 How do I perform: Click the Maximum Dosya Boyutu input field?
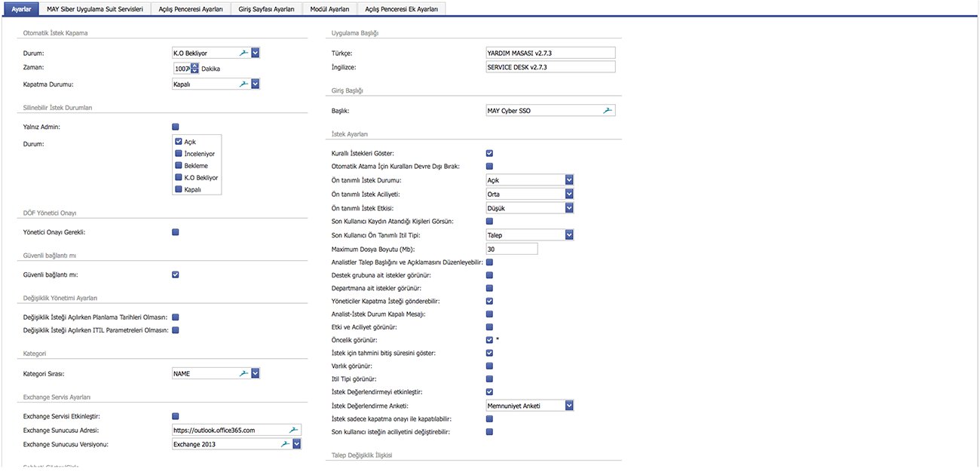click(x=512, y=249)
